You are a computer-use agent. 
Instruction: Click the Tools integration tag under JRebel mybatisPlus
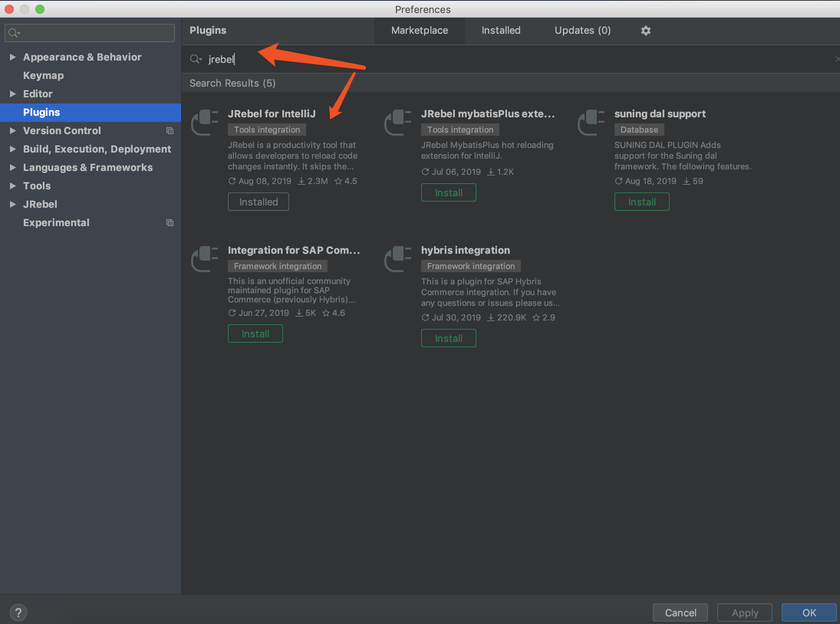(460, 130)
